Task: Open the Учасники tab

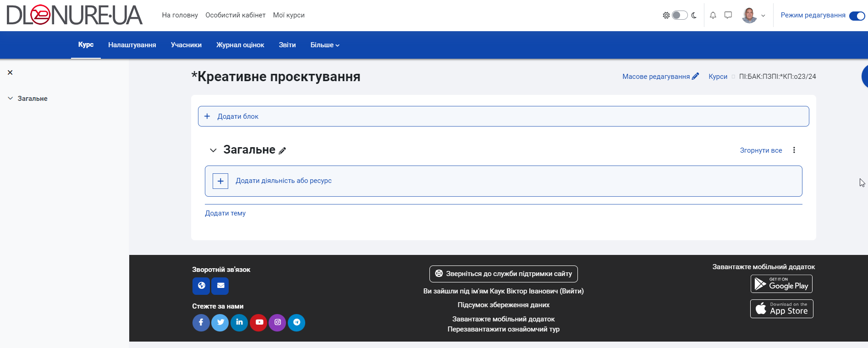Action: point(186,45)
